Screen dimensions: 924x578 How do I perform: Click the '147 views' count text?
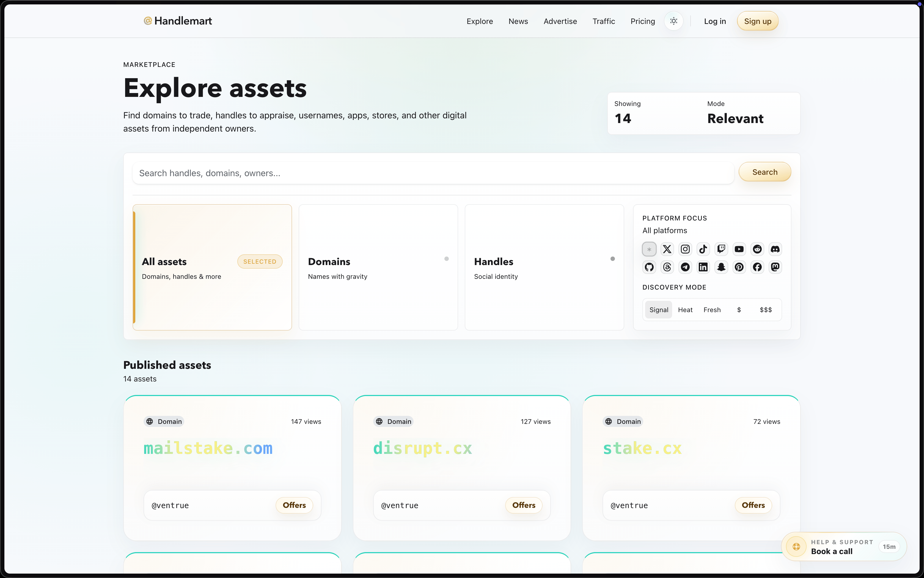tap(306, 422)
